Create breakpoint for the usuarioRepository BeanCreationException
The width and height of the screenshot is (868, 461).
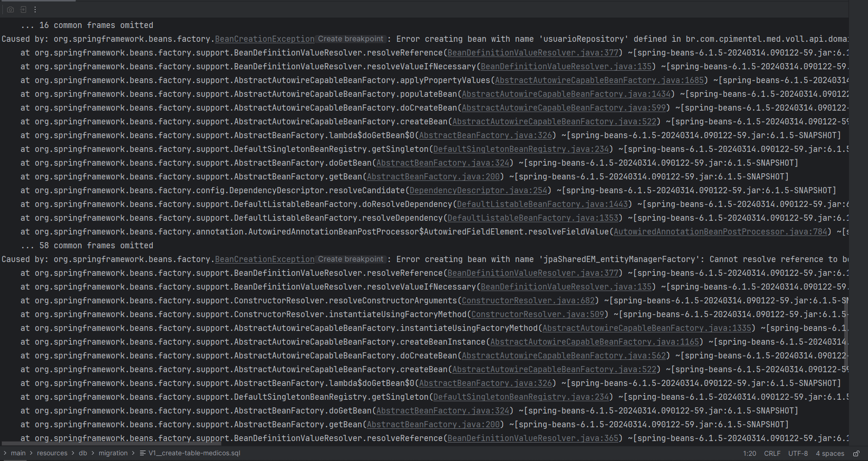[351, 39]
